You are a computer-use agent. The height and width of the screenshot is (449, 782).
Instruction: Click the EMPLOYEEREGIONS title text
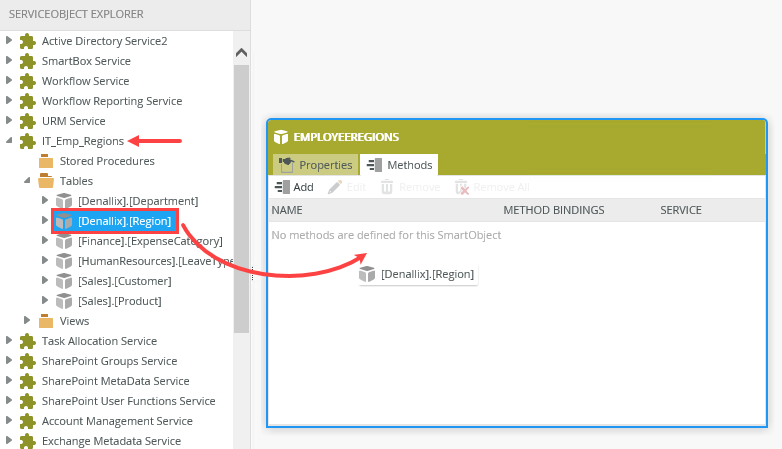(x=346, y=137)
